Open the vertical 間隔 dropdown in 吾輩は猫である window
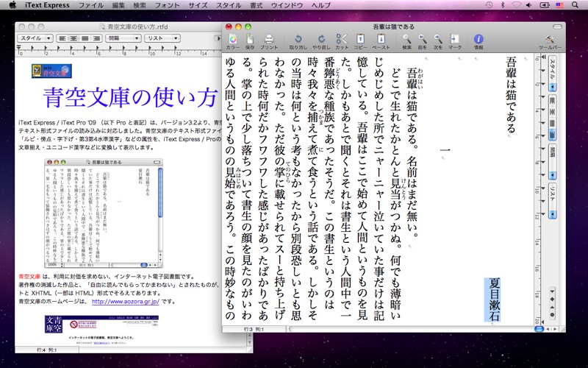The image size is (588, 368). coord(553,162)
